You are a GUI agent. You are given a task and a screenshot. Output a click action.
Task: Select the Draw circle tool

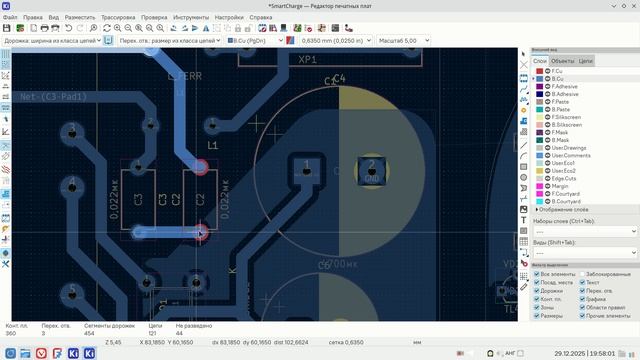pyautogui.click(x=524, y=177)
